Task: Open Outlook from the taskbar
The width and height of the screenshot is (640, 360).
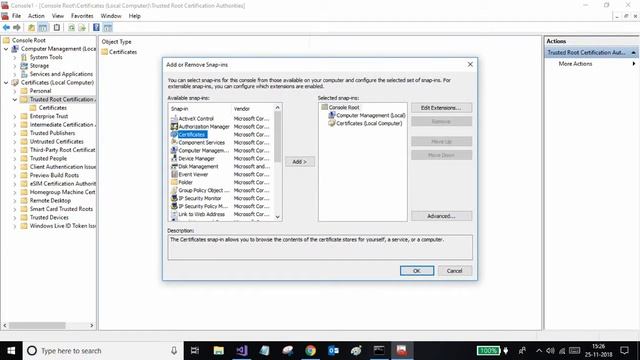Action: click(333, 351)
